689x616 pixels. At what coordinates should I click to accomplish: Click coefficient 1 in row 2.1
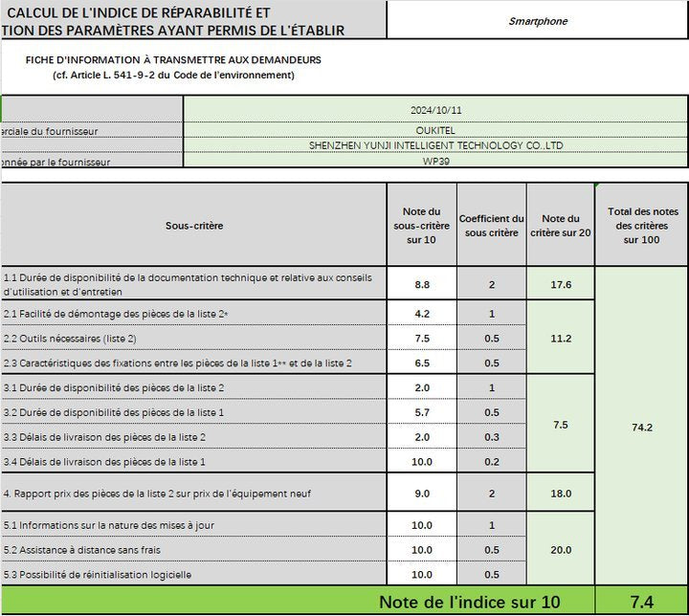491,314
